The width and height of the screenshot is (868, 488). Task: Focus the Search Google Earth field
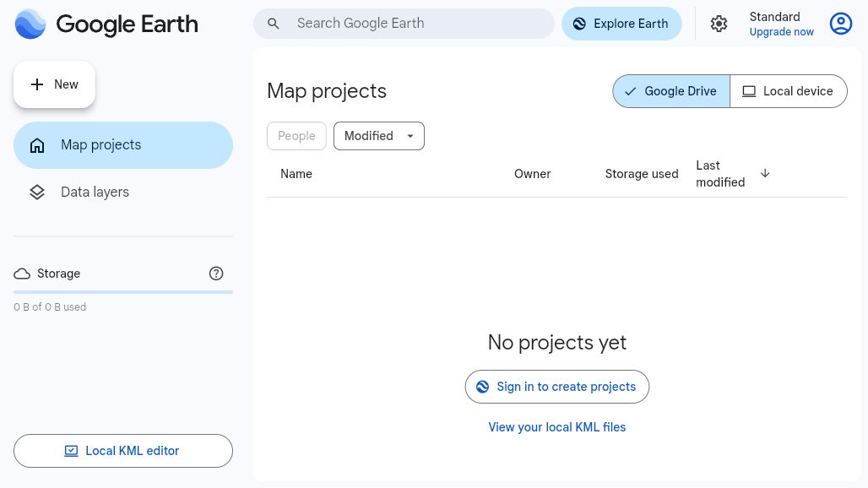(404, 24)
